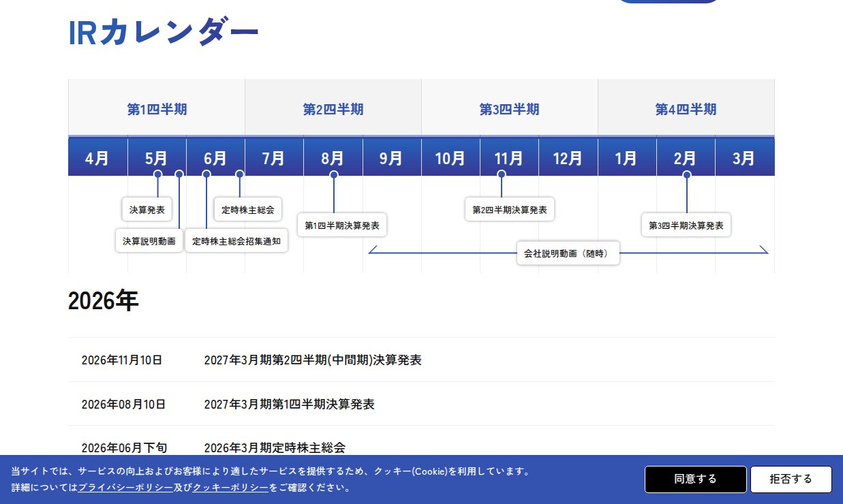Accept cookies with 同意する button
This screenshot has height=504, width=843.
(696, 479)
